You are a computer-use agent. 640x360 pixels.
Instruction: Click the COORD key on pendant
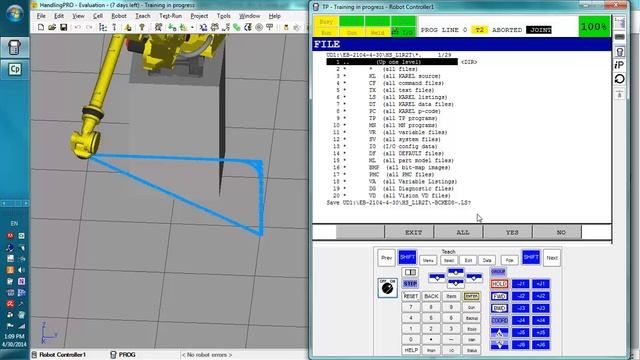click(499, 320)
